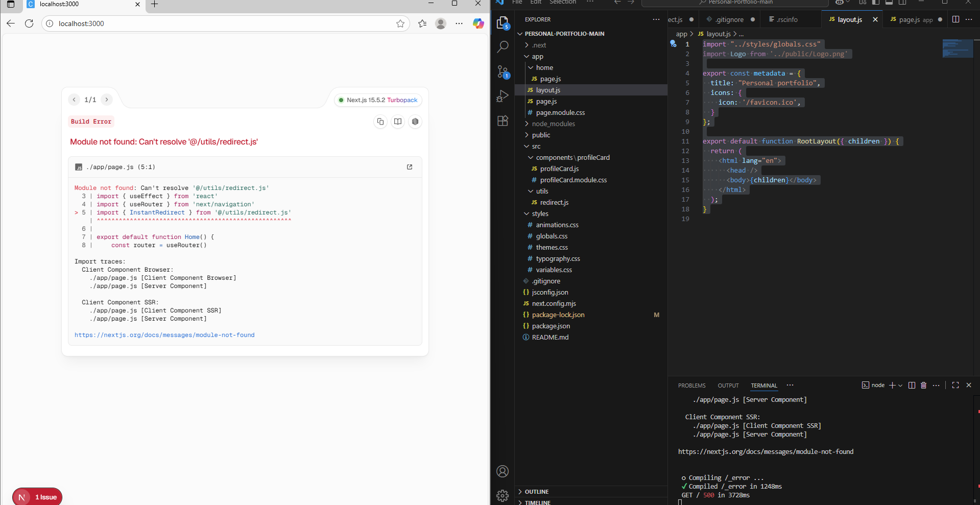Switch to the .gitignore editor tab
This screenshot has height=505, width=980.
729,19
